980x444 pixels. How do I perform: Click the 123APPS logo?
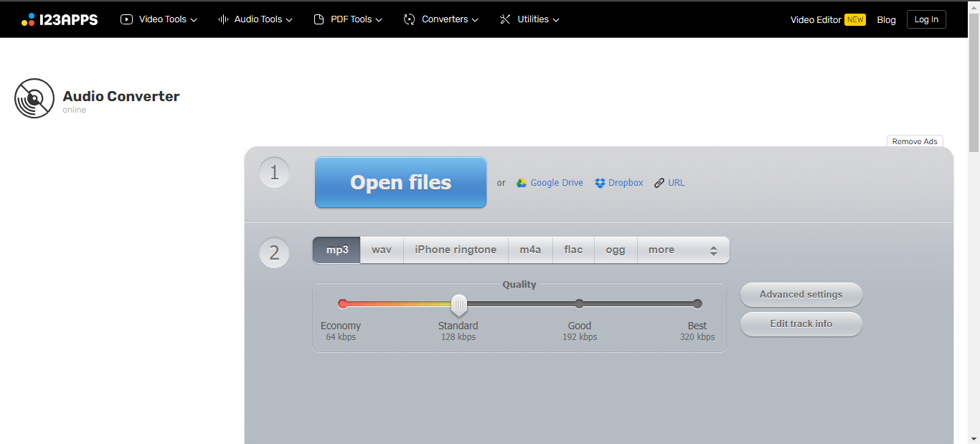[x=60, y=19]
